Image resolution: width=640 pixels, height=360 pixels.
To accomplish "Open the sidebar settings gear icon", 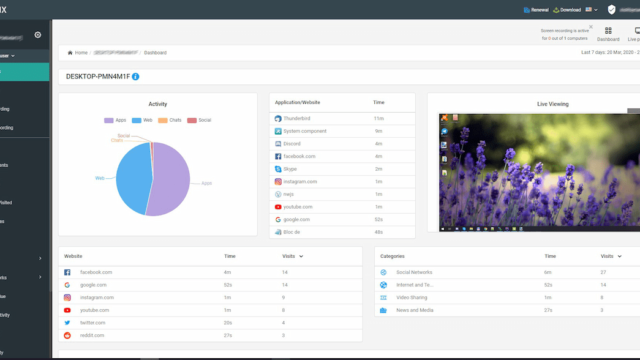I will point(38,35).
